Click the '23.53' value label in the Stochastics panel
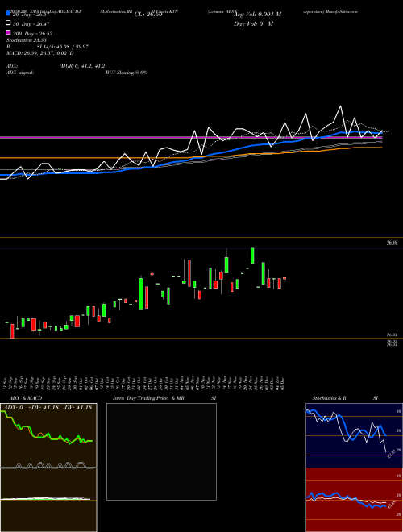 pyautogui.click(x=392, y=453)
